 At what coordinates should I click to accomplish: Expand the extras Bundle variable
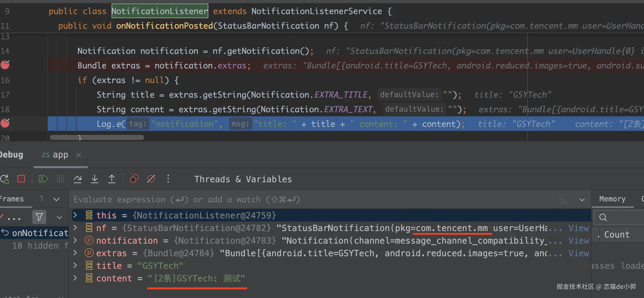75,253
